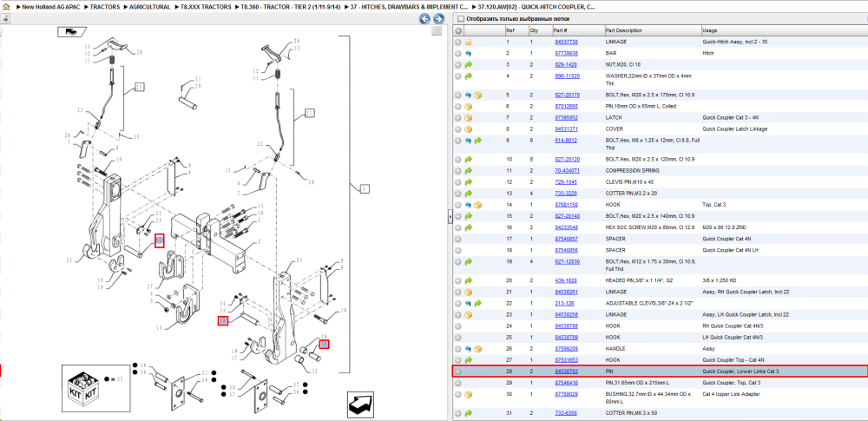Click the box icon in part 827-20170 row
Viewport: 868px width, 421px height.
pyautogui.click(x=477, y=95)
